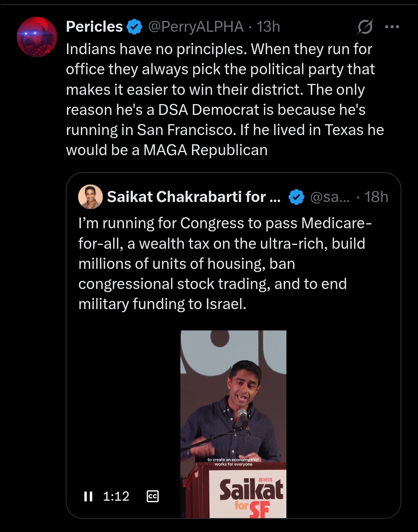Click Saikat Chakrabarti's small profile photo

pos(90,197)
